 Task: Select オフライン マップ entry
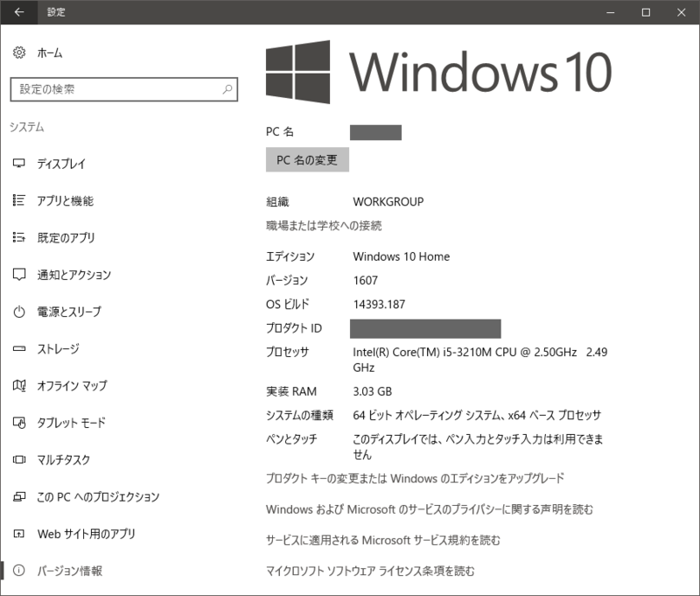72,385
